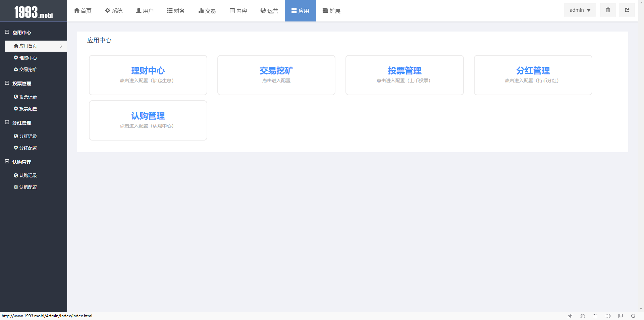Image resolution: width=644 pixels, height=320 pixels.
Task: Collapse the 投票管理 sidebar group
Action: click(7, 83)
